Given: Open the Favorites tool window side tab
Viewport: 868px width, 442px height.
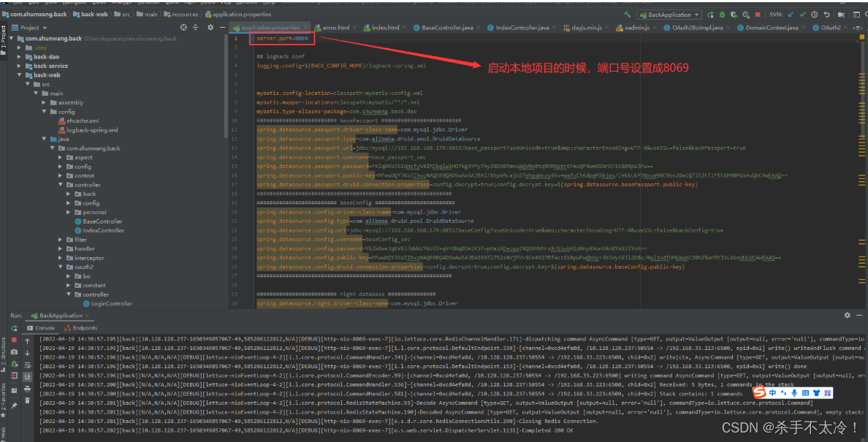Looking at the screenshot, I should pyautogui.click(x=4, y=400).
